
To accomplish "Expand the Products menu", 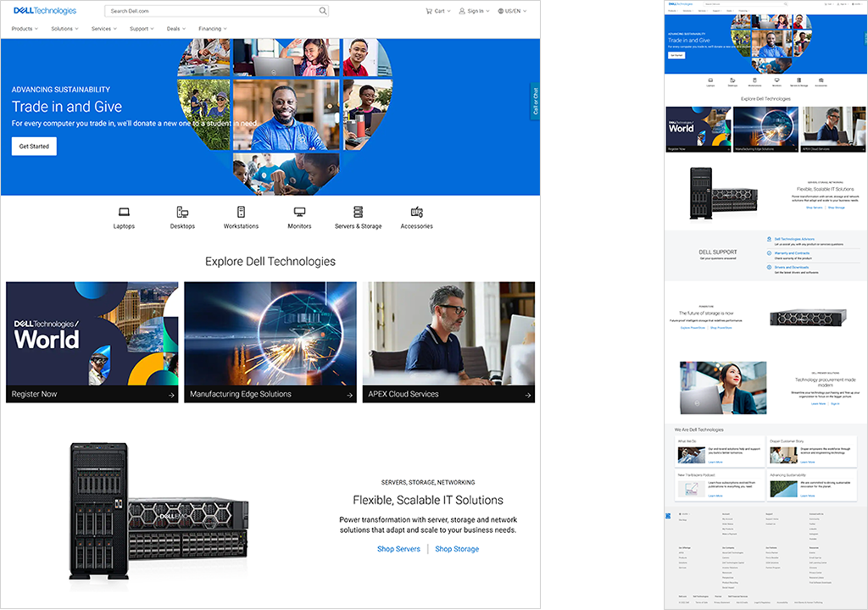I will [25, 29].
